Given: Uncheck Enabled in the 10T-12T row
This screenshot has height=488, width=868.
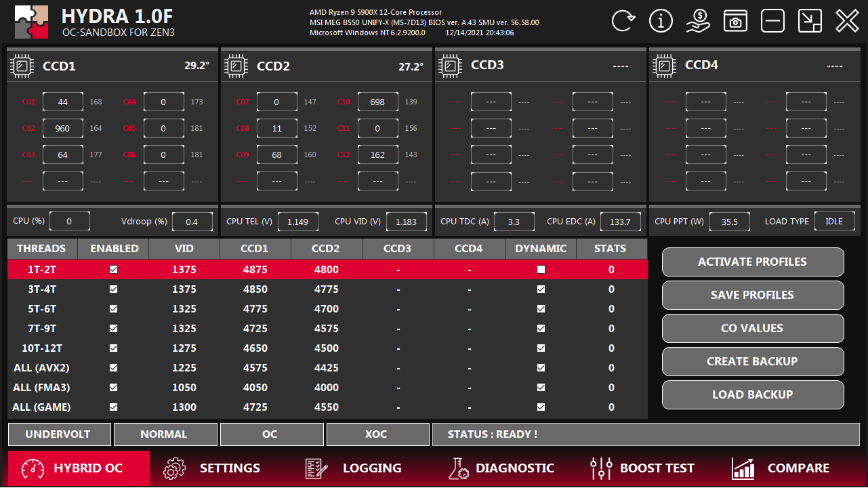Looking at the screenshot, I should [x=113, y=348].
